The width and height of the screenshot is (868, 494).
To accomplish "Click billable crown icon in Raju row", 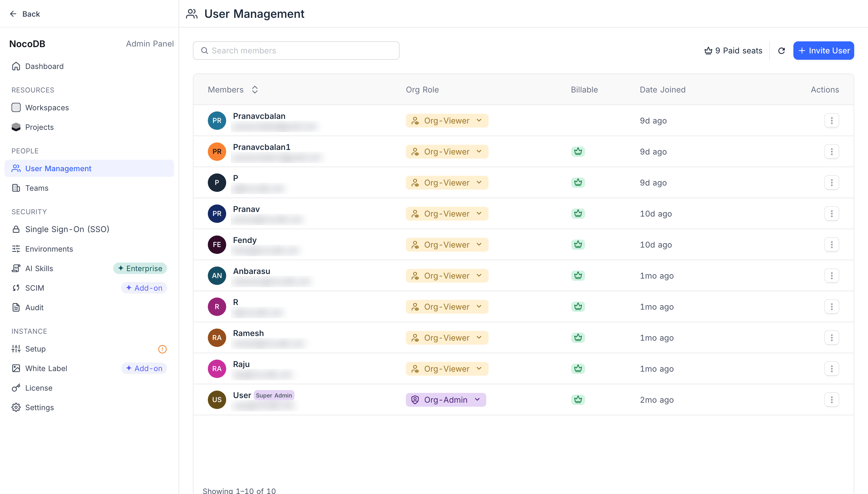I will pyautogui.click(x=578, y=368).
